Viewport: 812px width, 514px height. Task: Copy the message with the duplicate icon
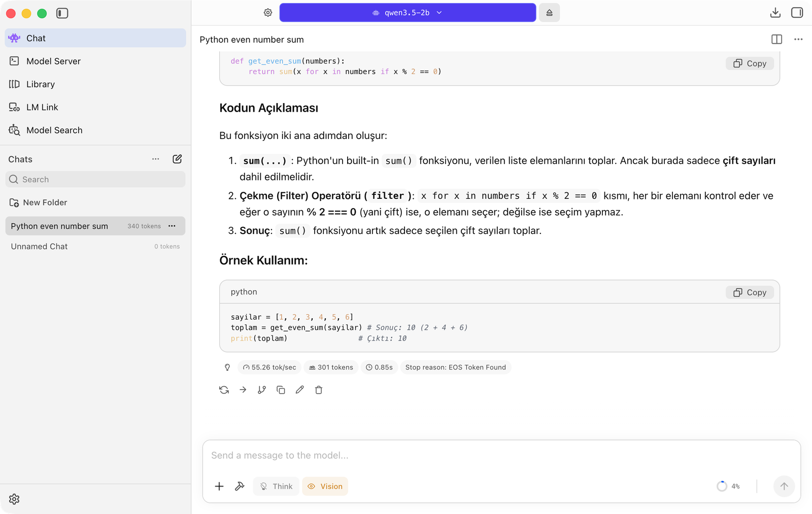coord(281,390)
